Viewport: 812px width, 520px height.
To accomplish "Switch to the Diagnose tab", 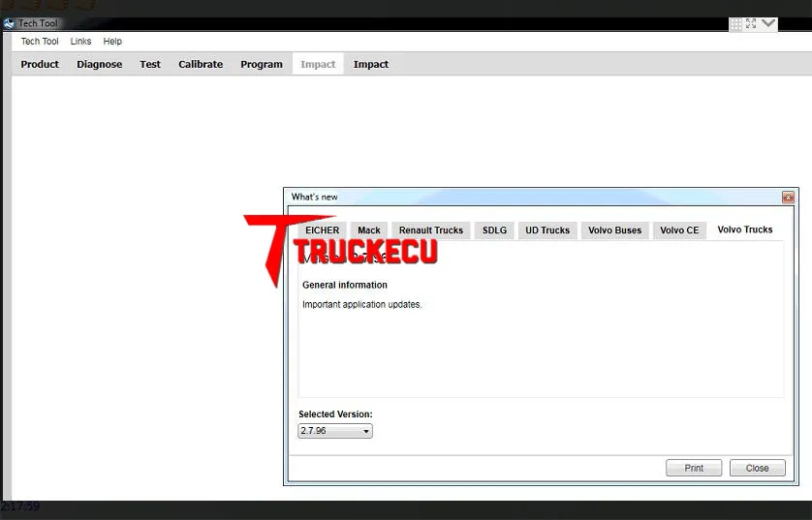I will pyautogui.click(x=100, y=64).
